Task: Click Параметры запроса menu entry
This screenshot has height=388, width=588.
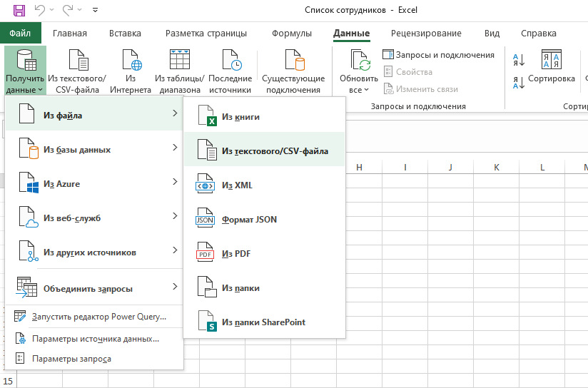Action: pyautogui.click(x=94, y=359)
